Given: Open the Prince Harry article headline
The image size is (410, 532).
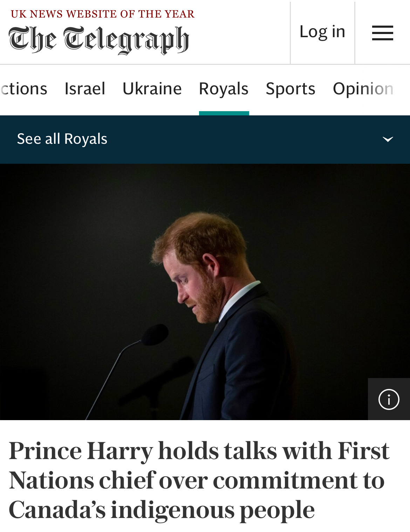Looking at the screenshot, I should (199, 480).
